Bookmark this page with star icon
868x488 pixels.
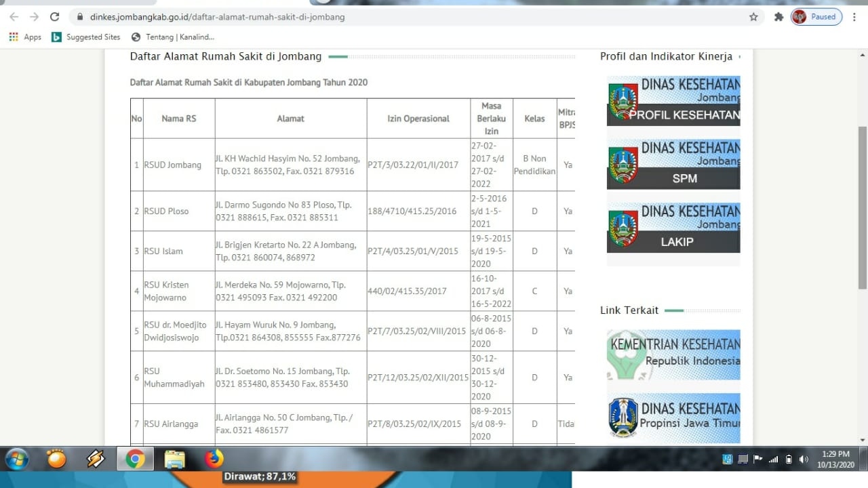pos(753,17)
